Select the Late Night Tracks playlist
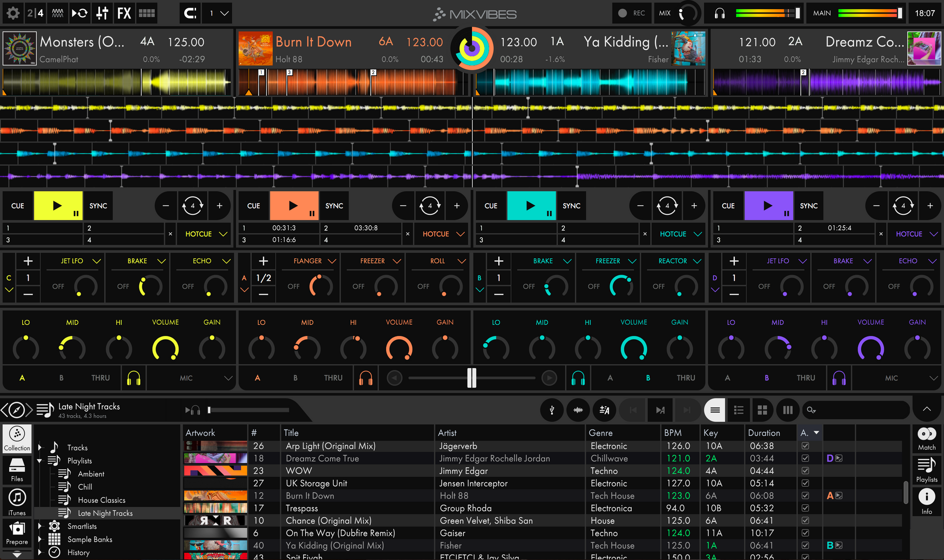Viewport: 944px width, 560px height. [x=105, y=512]
